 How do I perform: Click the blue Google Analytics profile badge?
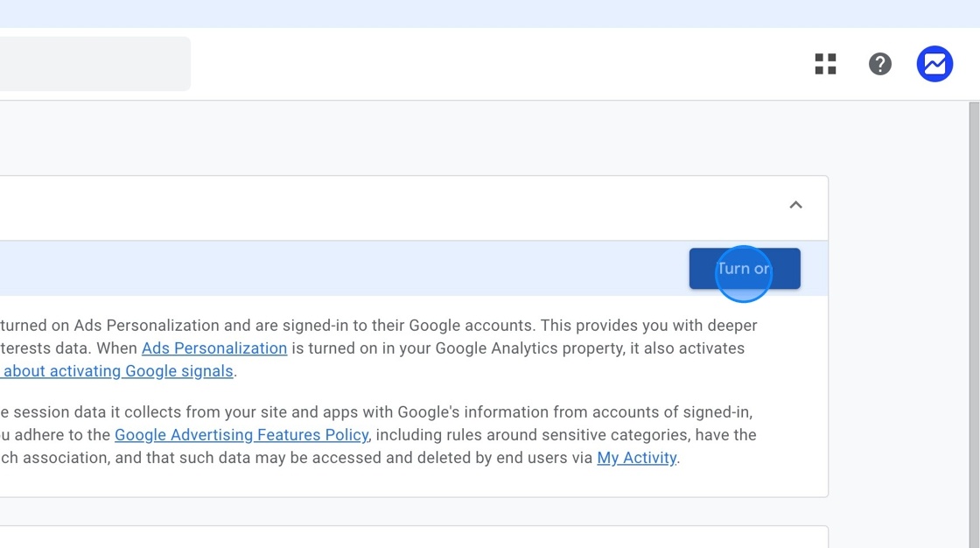point(934,64)
